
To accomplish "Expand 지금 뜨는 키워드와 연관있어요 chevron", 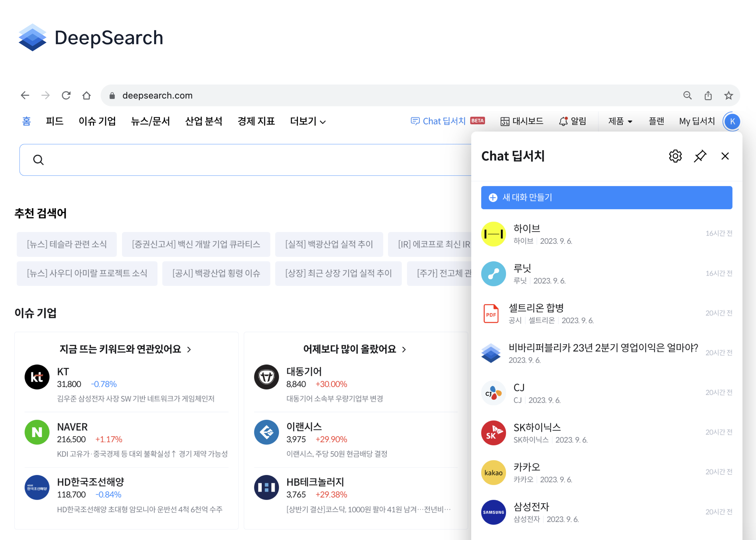I will [x=189, y=349].
